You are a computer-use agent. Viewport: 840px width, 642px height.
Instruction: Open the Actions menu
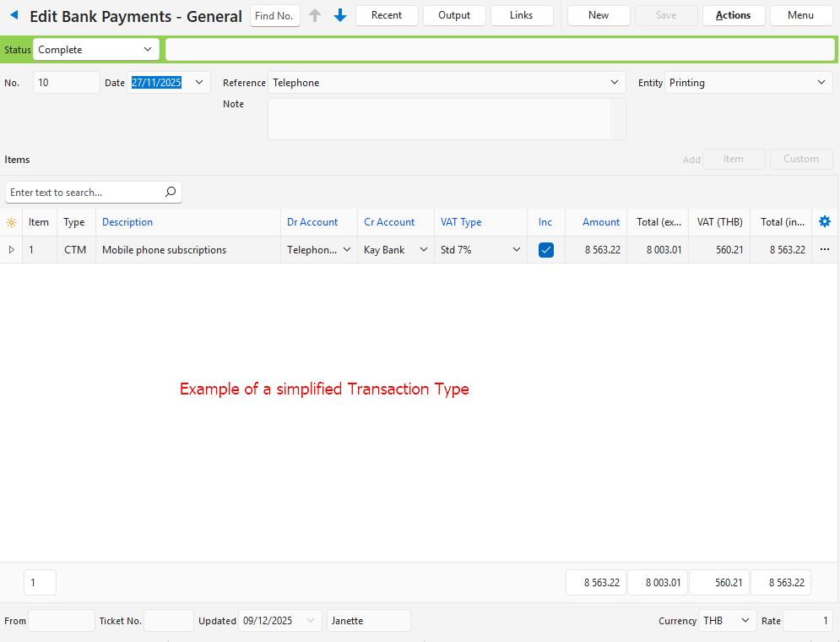[733, 15]
